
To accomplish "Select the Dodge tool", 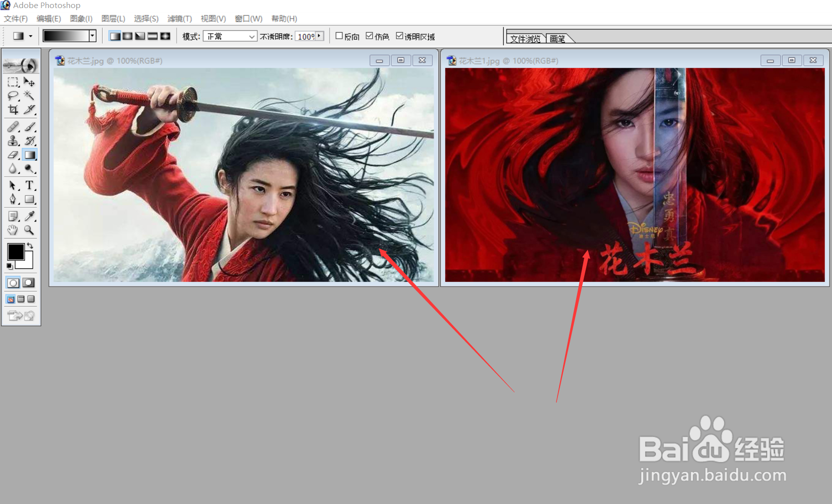I will coord(30,169).
